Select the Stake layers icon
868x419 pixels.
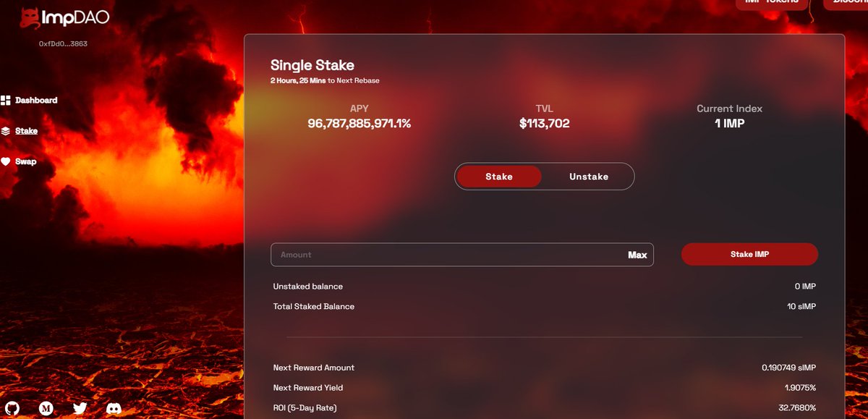click(5, 131)
